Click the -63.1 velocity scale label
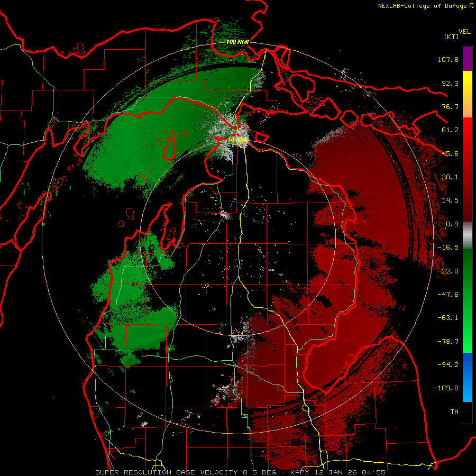Image resolution: width=476 pixels, height=476 pixels. pyautogui.click(x=448, y=318)
